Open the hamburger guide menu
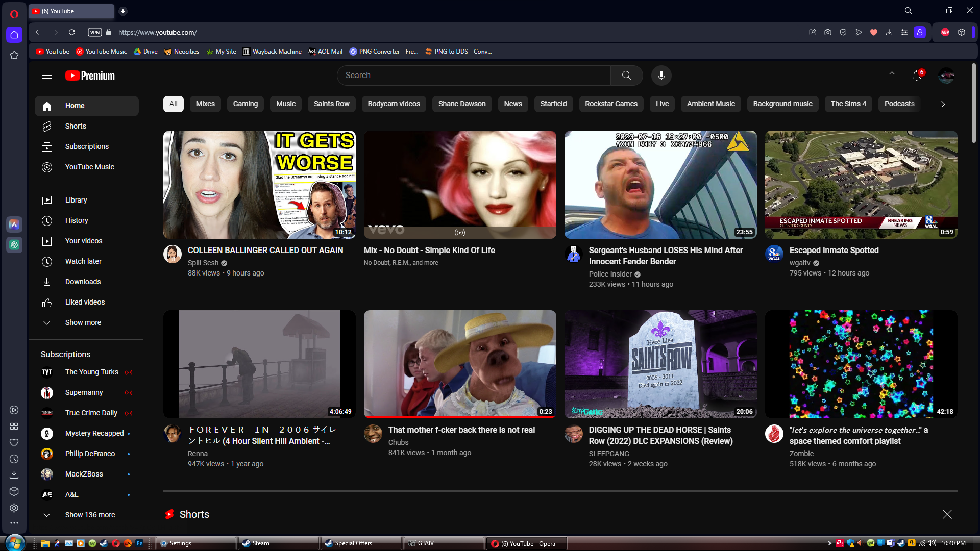Screen dimensions: 980x551 [47, 76]
